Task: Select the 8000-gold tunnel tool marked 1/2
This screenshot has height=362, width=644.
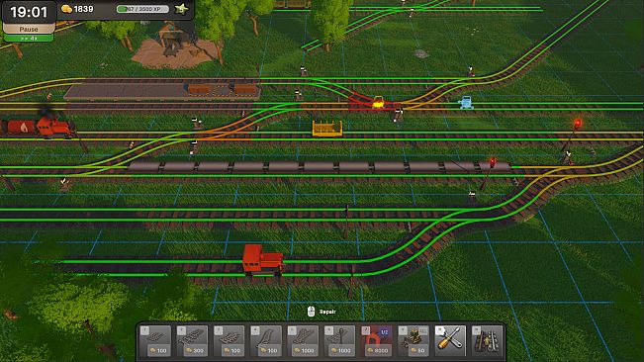Action: click(377, 340)
